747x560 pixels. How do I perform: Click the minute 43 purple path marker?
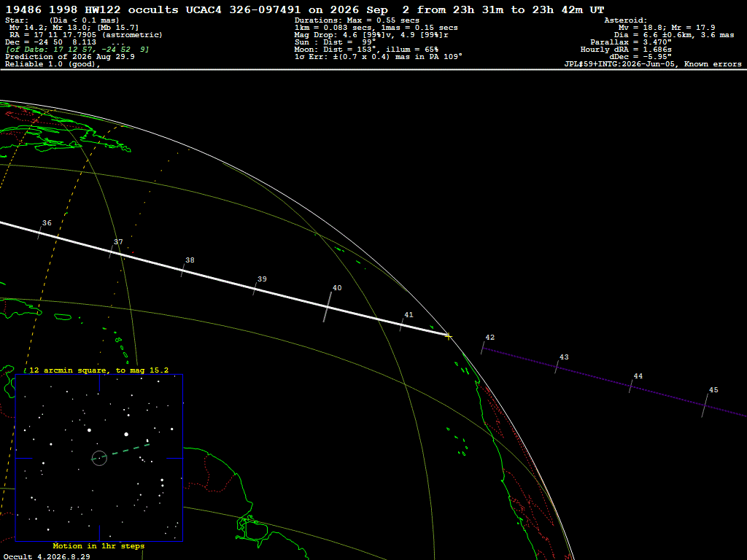click(x=557, y=367)
